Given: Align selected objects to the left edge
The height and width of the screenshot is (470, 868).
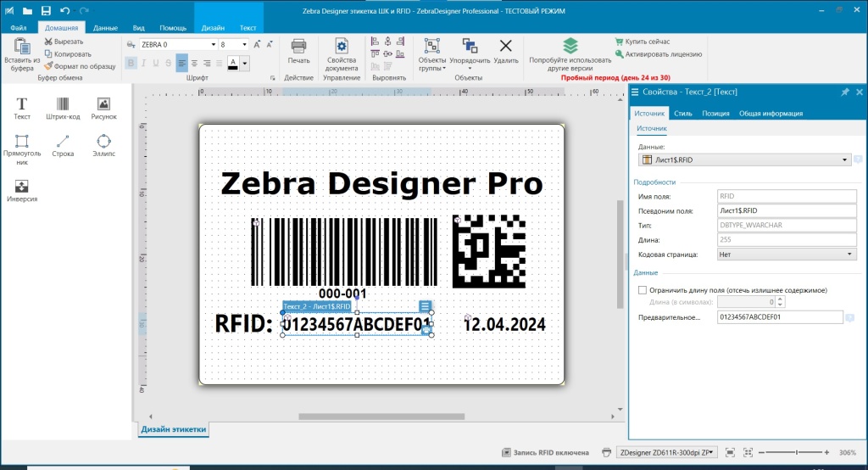Looking at the screenshot, I should tap(375, 42).
